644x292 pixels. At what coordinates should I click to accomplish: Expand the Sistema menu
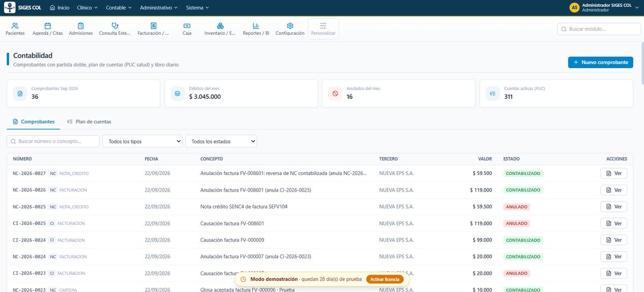tap(197, 8)
